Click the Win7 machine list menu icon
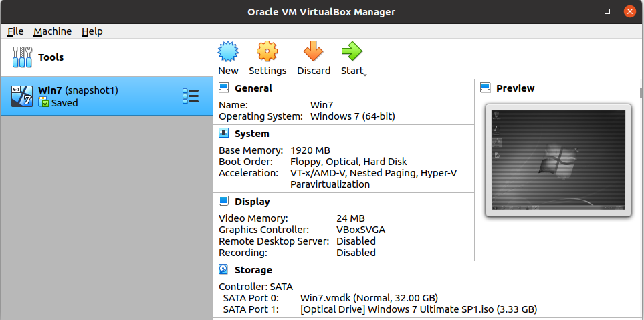 pos(191,96)
